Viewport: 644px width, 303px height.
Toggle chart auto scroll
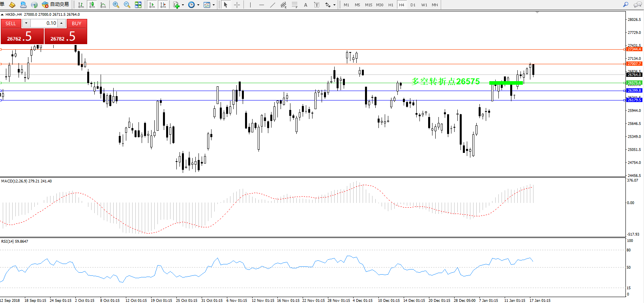152,5
